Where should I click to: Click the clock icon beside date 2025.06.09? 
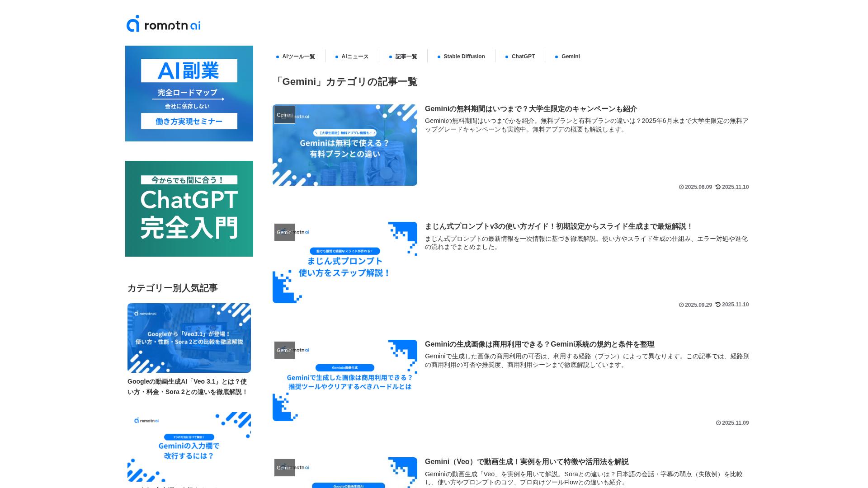pos(681,187)
